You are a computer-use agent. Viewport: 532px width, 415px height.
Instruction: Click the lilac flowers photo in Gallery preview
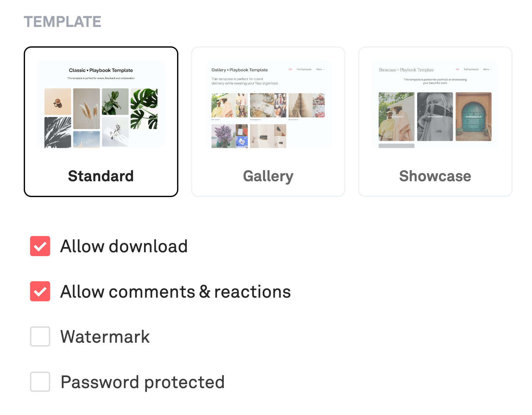pos(224,136)
